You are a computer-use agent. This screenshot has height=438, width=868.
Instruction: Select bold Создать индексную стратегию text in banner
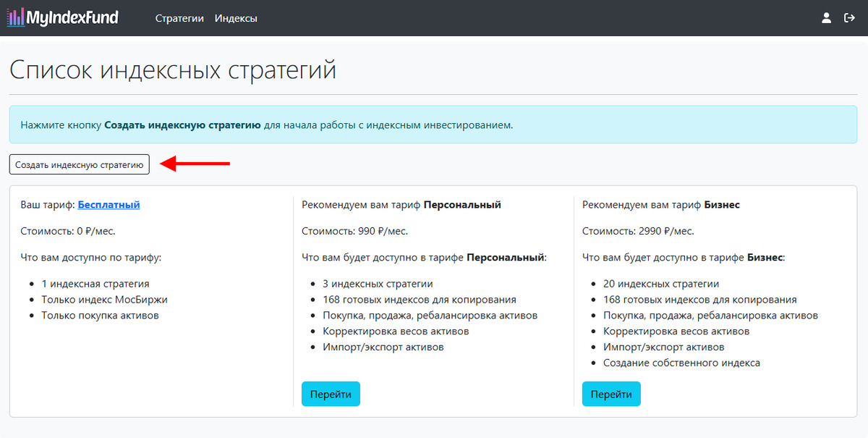click(182, 125)
